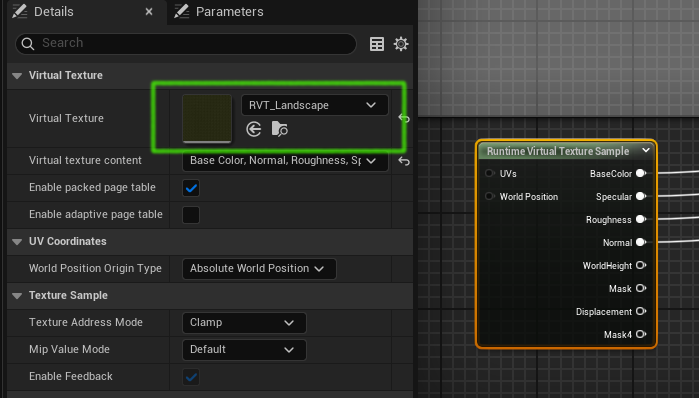This screenshot has height=398, width=699.
Task: Collapse the UV Coordinates section
Action: 17,242
